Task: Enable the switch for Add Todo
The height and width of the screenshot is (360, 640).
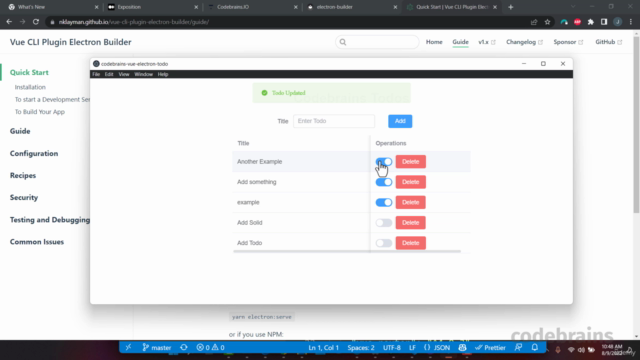Action: click(384, 243)
